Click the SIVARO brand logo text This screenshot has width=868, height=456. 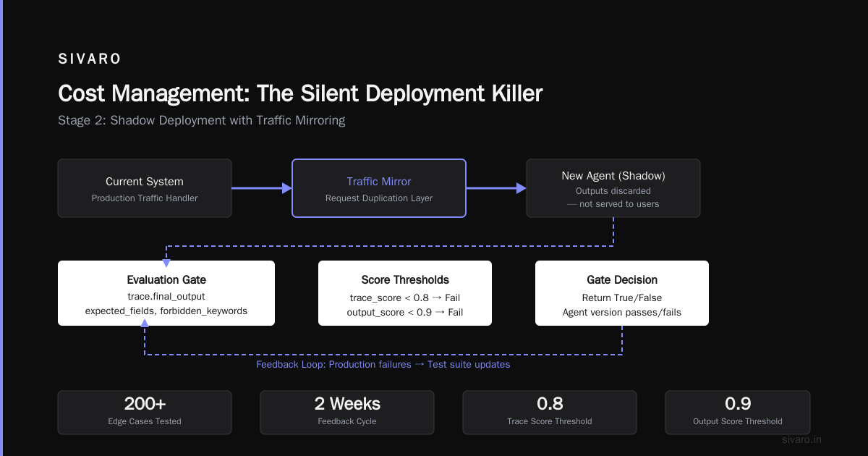(x=90, y=59)
